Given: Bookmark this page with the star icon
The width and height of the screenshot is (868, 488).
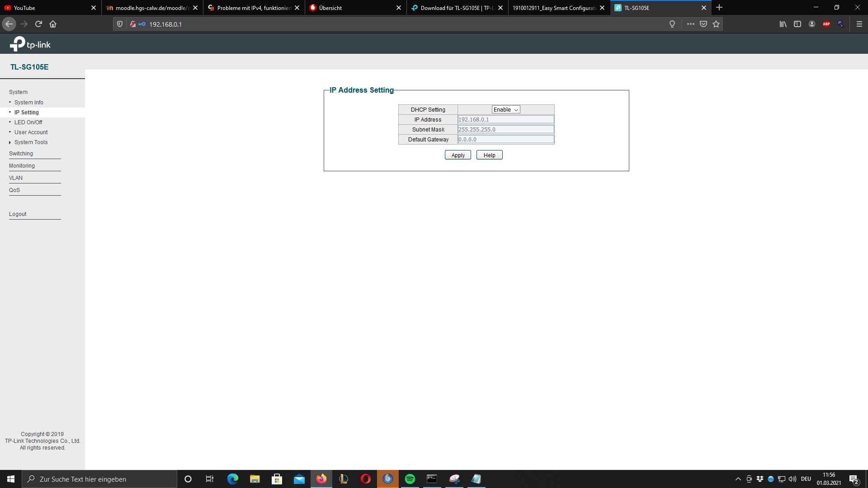Looking at the screenshot, I should tap(716, 24).
